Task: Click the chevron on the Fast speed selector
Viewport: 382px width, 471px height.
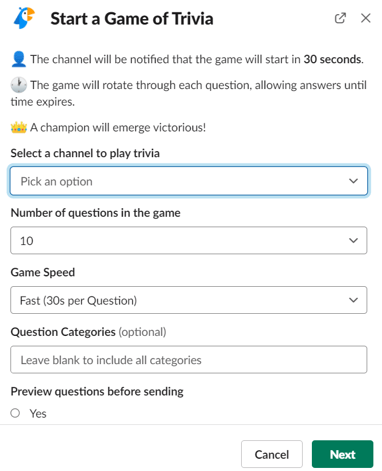Action: [353, 300]
